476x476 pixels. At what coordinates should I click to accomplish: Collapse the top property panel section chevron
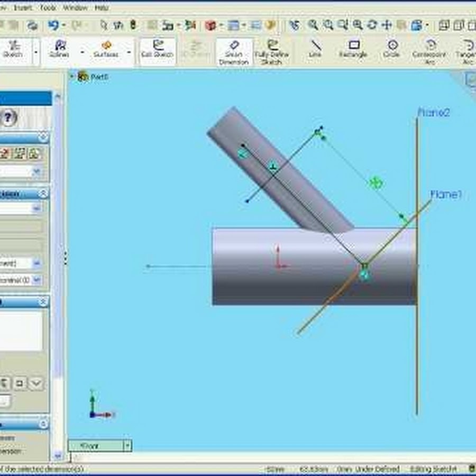pos(43,138)
